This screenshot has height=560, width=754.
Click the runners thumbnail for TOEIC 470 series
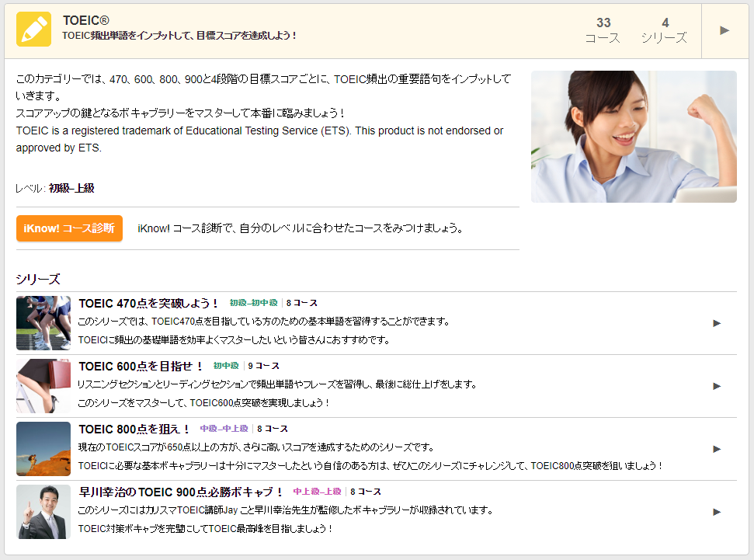pos(43,323)
